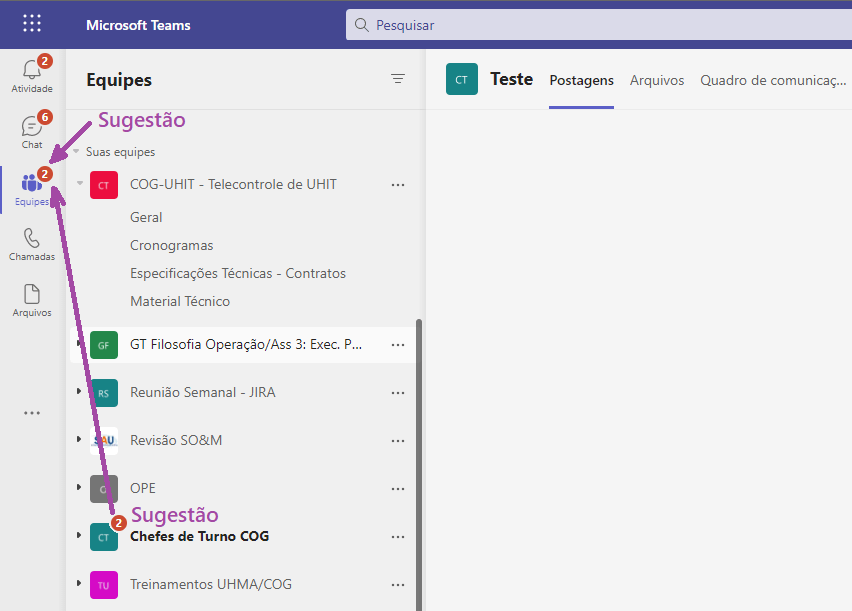Screen dimensions: 852x611
Task: Open the Geral channel
Action: [x=146, y=217]
